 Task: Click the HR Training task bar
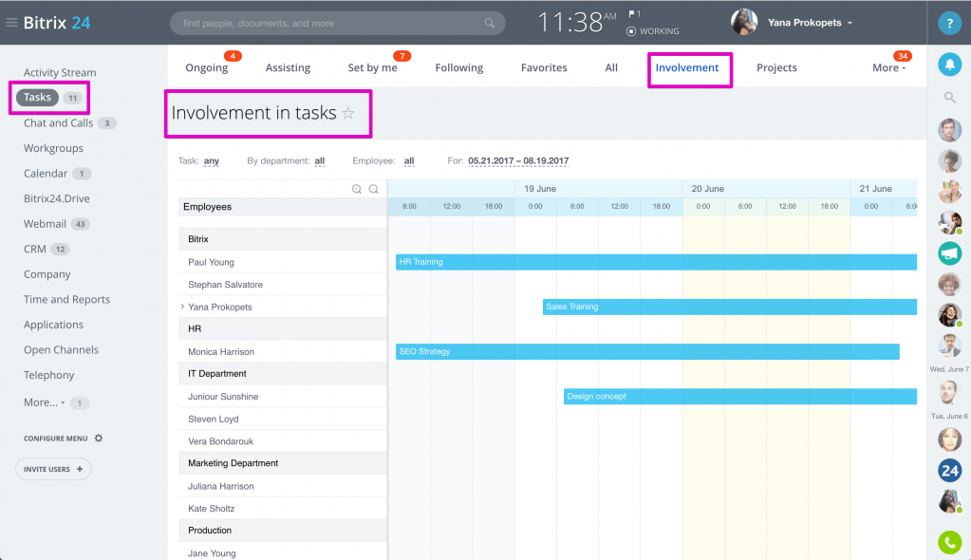657,262
